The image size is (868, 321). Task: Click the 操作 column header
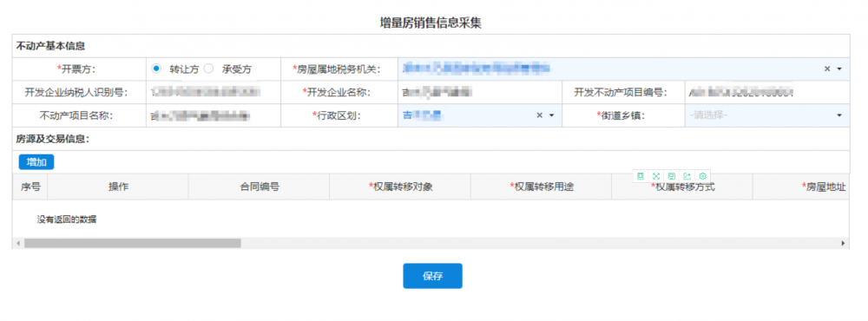click(118, 187)
